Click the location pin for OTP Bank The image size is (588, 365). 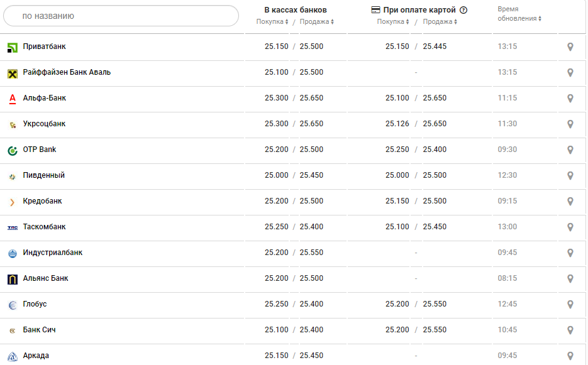[570, 150]
